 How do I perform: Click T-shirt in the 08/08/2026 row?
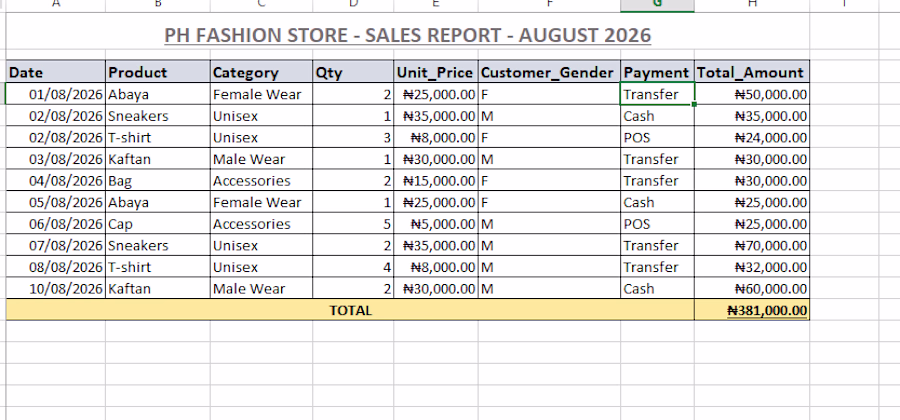click(x=158, y=267)
